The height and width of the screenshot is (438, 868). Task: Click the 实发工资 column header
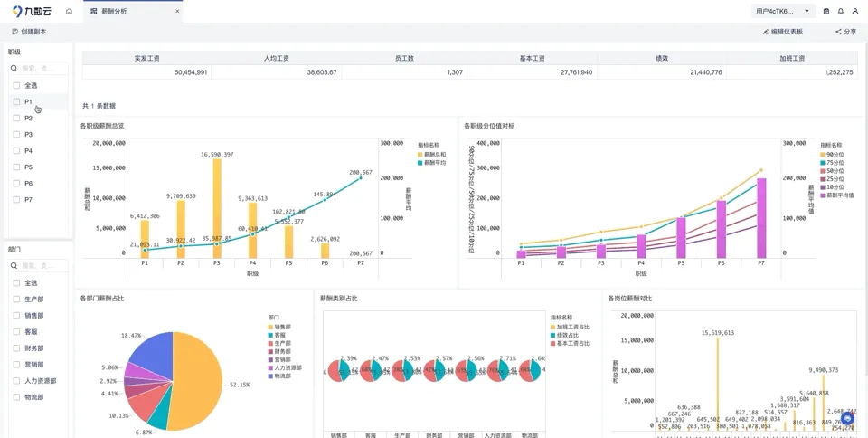coord(146,58)
